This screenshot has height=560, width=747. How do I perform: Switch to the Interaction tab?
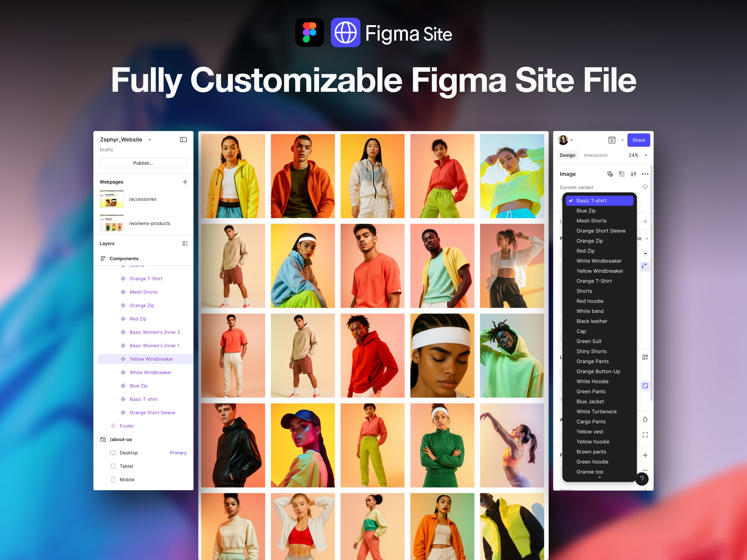pos(595,155)
